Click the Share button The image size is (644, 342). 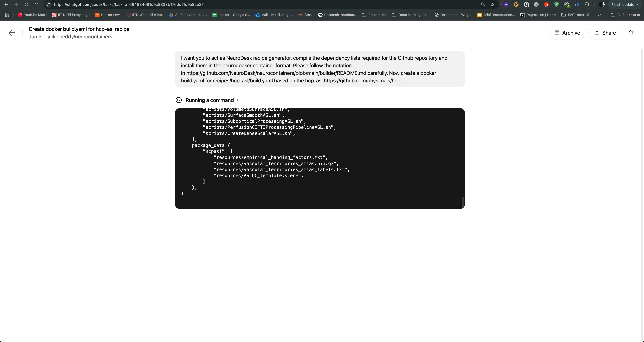605,33
